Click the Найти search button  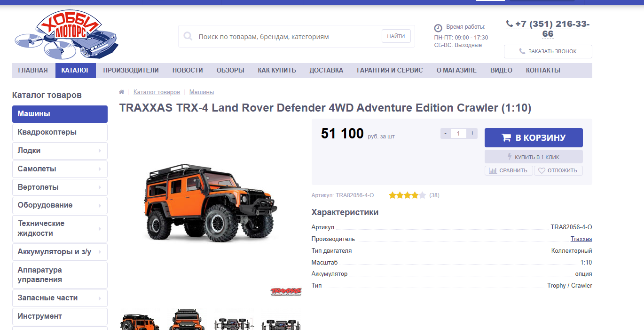tap(396, 36)
